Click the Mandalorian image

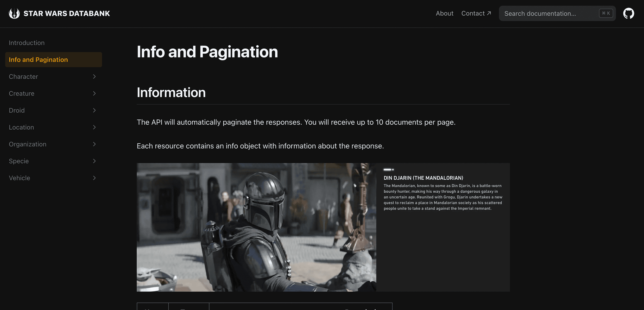(x=256, y=227)
